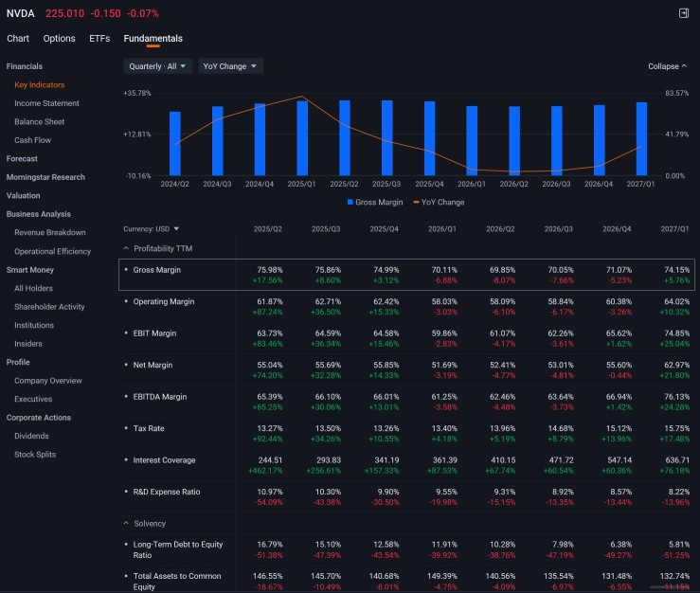Open the side panel icon at top right
This screenshot has width=700, height=593.
coord(684,13)
